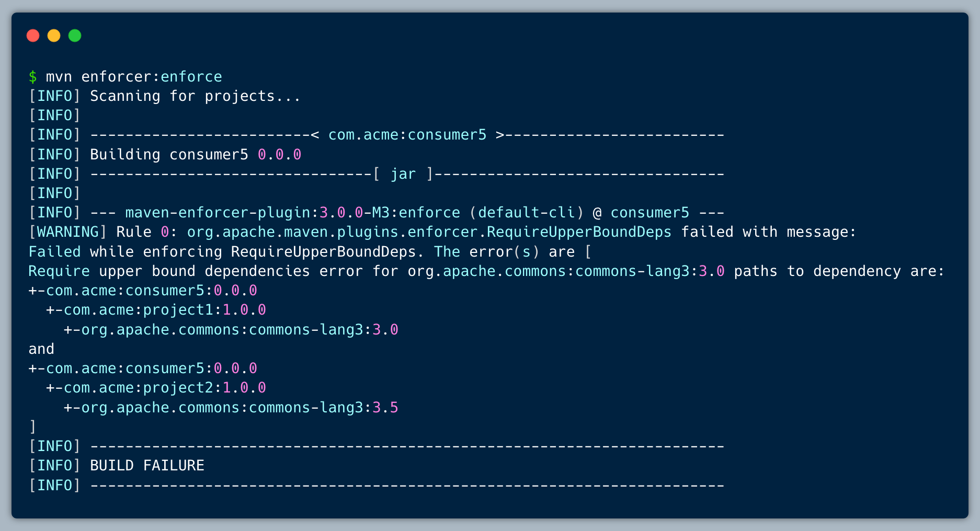Viewport: 980px width, 531px height.
Task: Click the 'Building consumer5 0.0.0' line
Action: (x=195, y=155)
